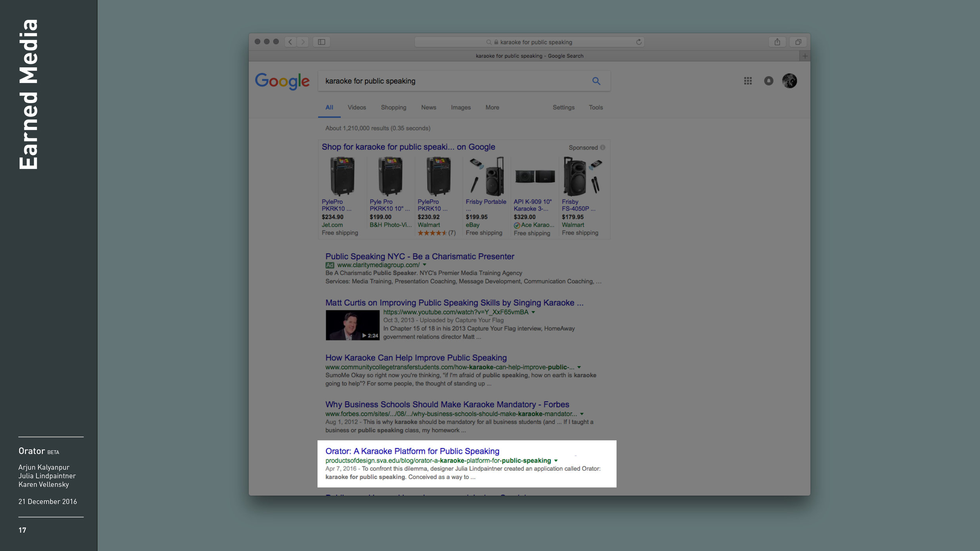Open Public Speaking NYC Charismatic Presenter ad link
Viewport: 980px width, 551px height.
pyautogui.click(x=419, y=256)
